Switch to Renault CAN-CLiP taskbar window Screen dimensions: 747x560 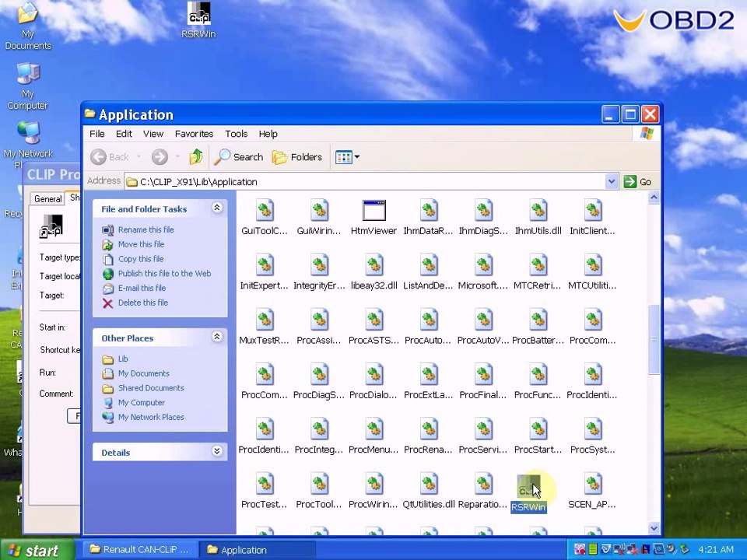coord(139,550)
